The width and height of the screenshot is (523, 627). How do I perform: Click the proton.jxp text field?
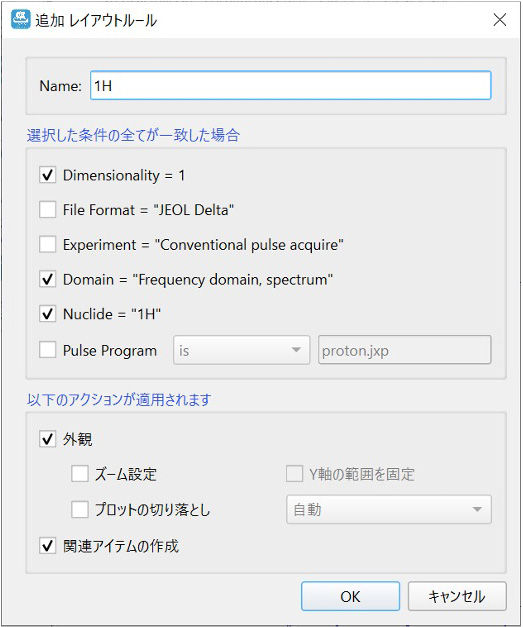point(405,350)
